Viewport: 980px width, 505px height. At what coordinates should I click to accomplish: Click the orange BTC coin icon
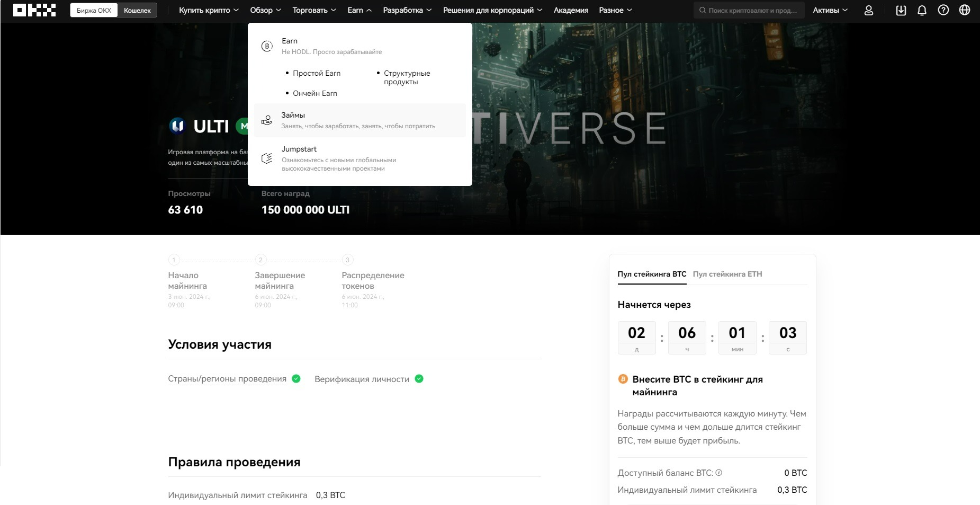point(623,379)
